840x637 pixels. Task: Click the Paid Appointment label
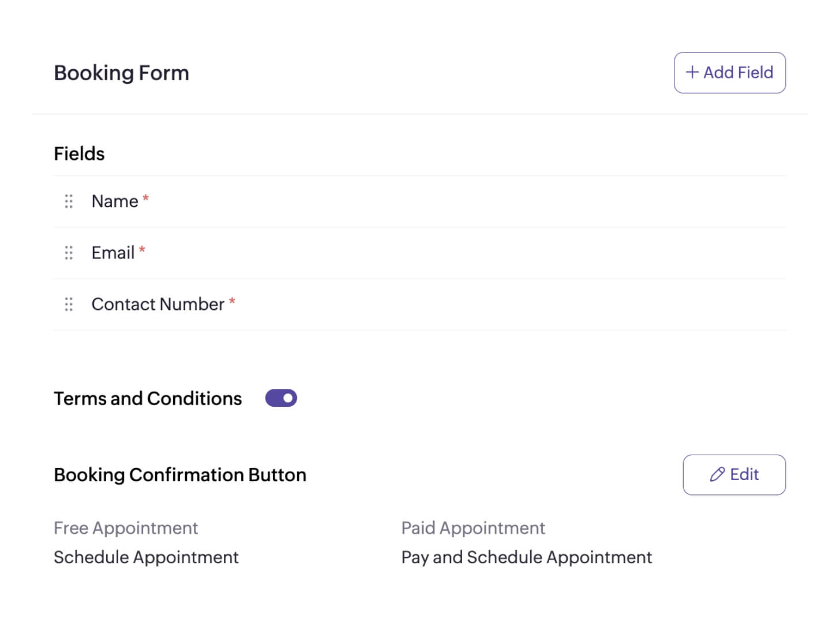(x=473, y=528)
